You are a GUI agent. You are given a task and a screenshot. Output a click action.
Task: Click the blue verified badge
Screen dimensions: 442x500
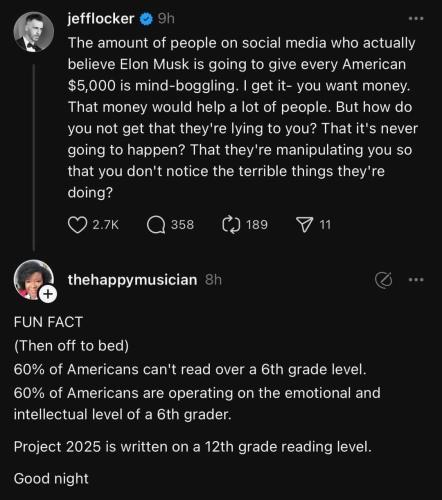coord(146,19)
